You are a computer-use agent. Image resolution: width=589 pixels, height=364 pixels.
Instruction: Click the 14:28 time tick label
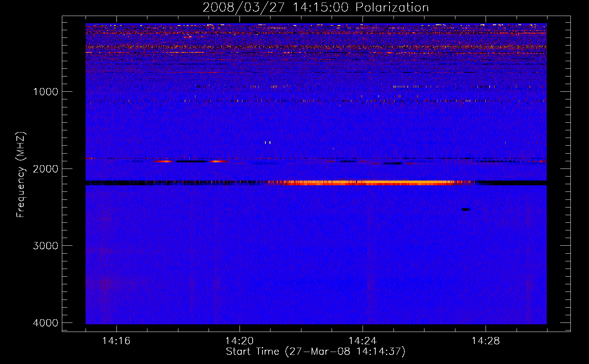(486, 341)
